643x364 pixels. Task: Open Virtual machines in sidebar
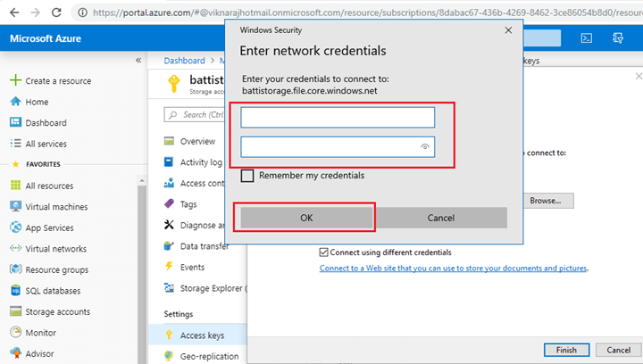click(x=56, y=207)
